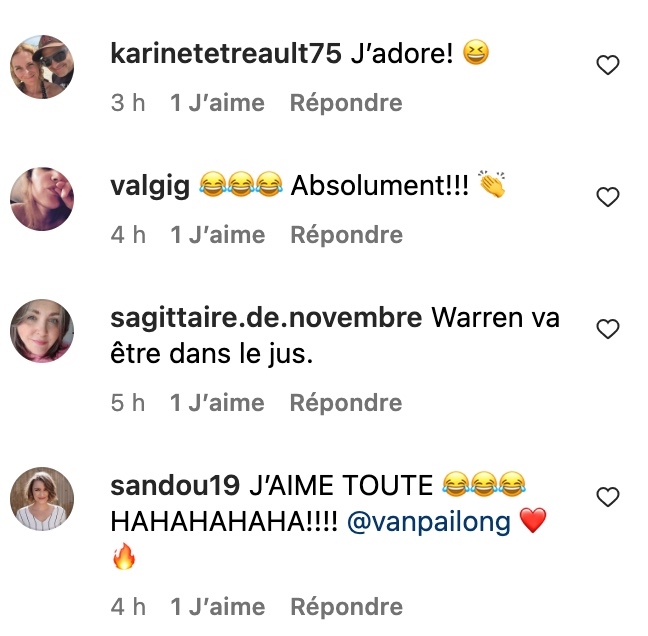Screen dimensions: 648x636
Task: Open the sagittaire.de.novembre username link
Action: pos(266,318)
